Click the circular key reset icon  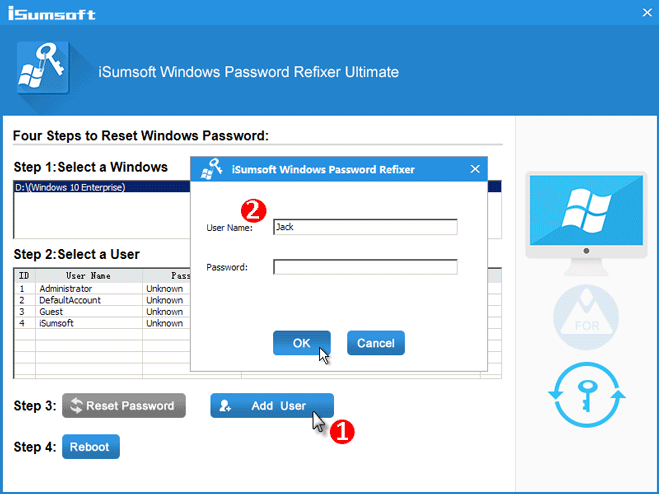pos(587,395)
